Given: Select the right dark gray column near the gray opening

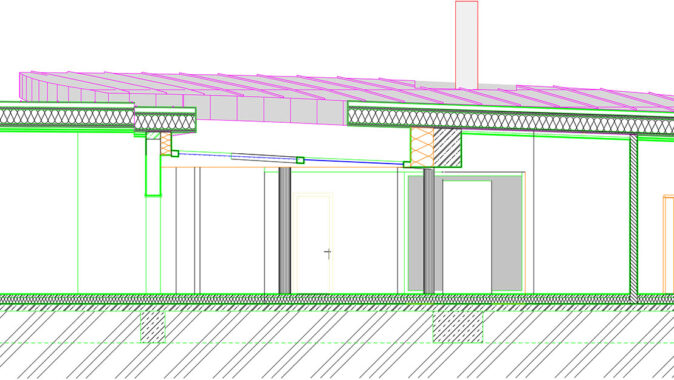Looking at the screenshot, I should (x=429, y=231).
